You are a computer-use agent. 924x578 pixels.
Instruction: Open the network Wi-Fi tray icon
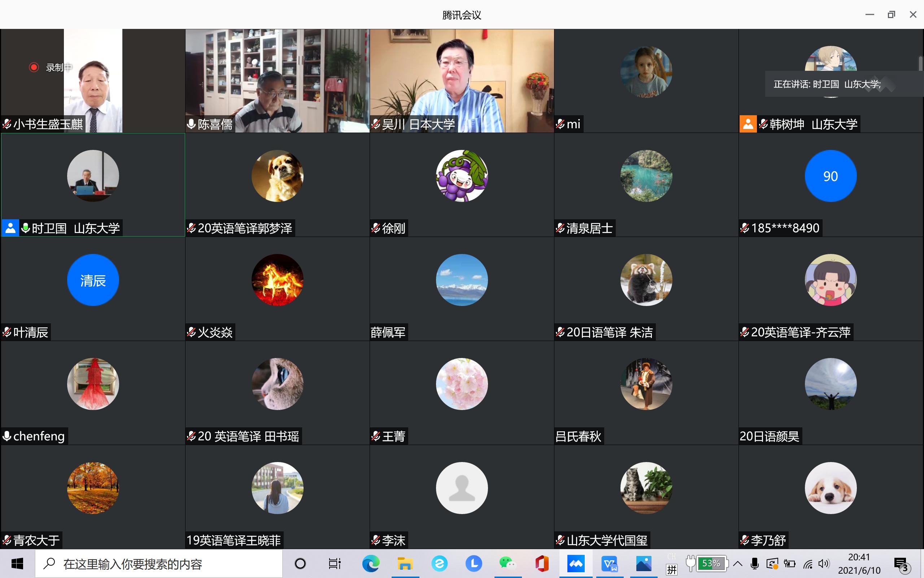point(807,564)
